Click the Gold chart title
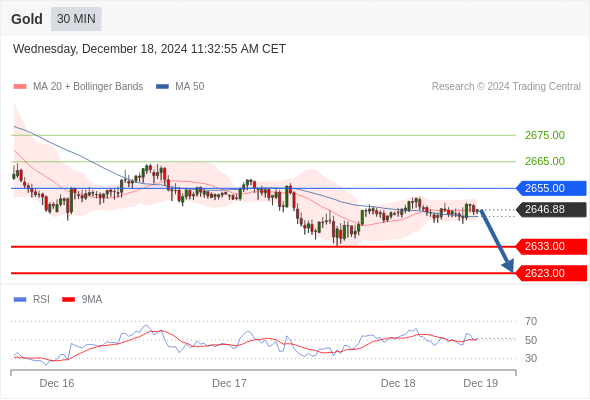Screen dimensions: 590x400 point(27,19)
